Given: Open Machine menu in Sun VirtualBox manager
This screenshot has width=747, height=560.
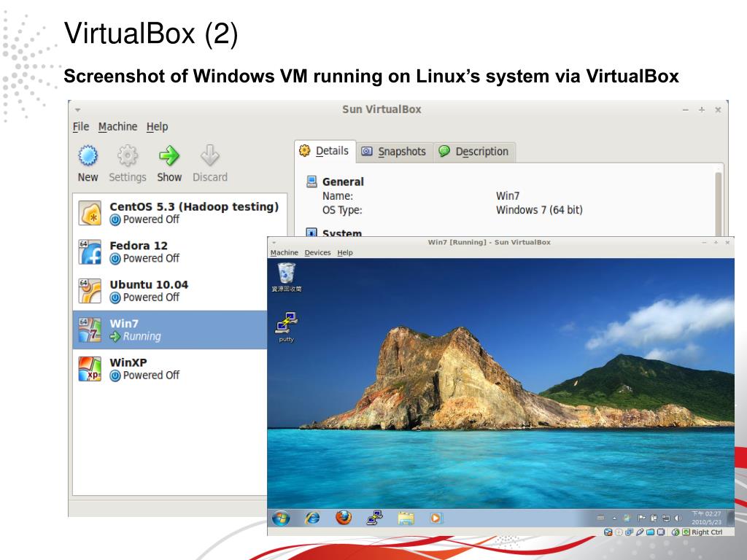Looking at the screenshot, I should (x=117, y=127).
